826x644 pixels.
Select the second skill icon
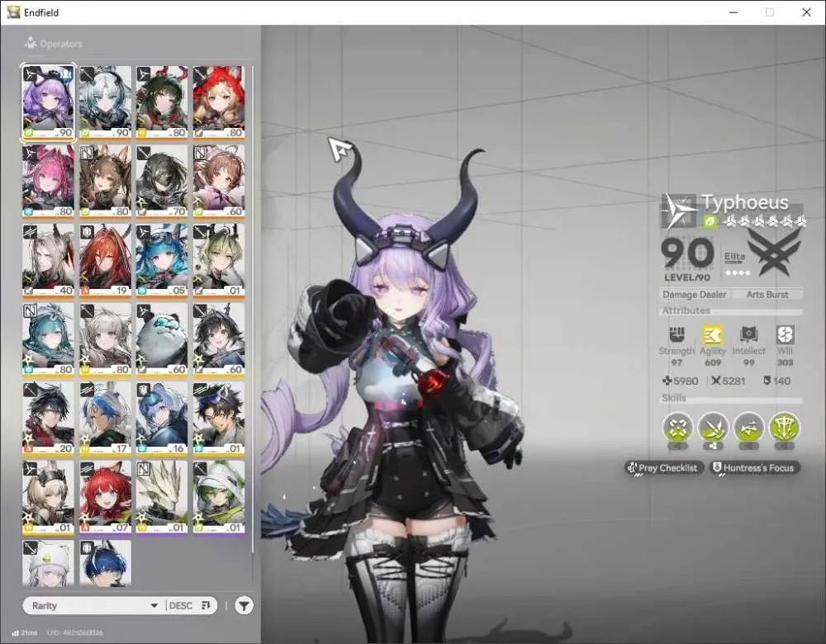click(x=713, y=427)
